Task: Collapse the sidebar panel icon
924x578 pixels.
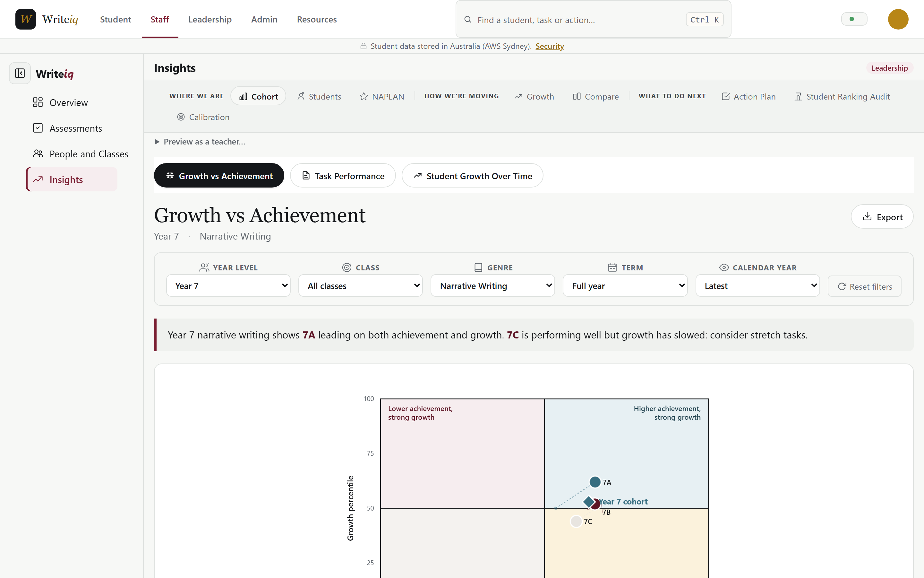Action: (x=20, y=73)
